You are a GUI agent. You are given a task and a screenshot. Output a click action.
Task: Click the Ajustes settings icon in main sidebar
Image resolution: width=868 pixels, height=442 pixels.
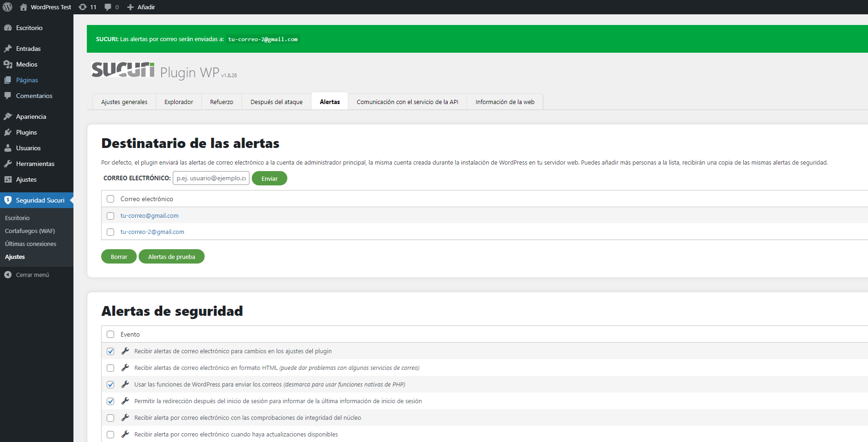click(8, 179)
